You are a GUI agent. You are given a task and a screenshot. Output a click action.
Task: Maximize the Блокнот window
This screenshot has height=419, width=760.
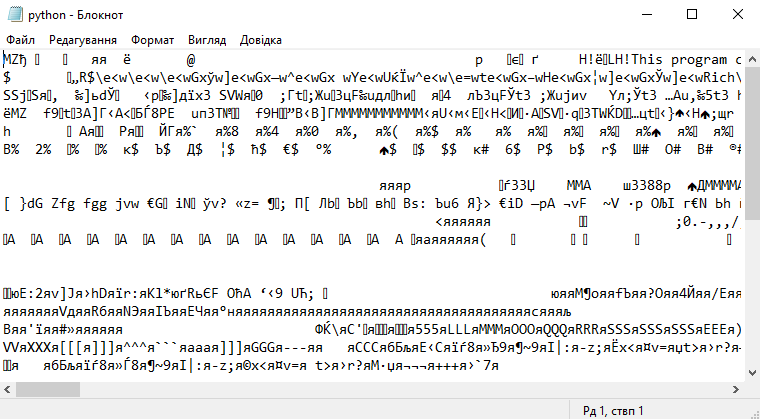click(x=692, y=15)
